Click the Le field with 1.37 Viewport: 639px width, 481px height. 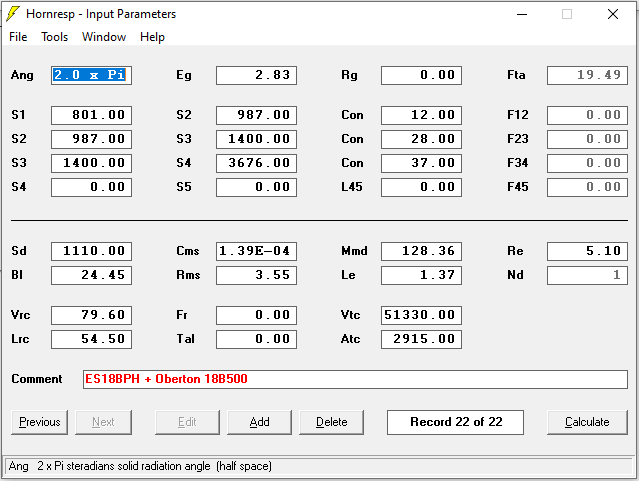(x=421, y=276)
